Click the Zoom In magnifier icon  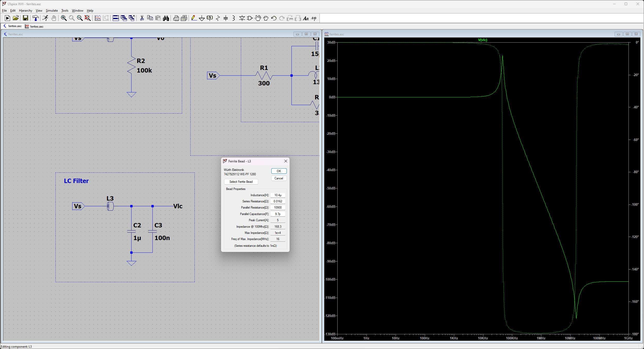[64, 18]
